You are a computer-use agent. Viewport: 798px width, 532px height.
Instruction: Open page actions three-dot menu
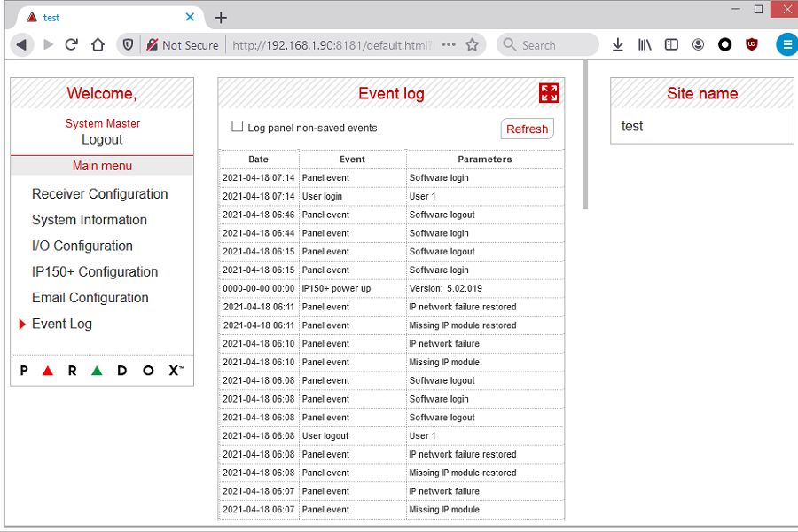pos(449,44)
